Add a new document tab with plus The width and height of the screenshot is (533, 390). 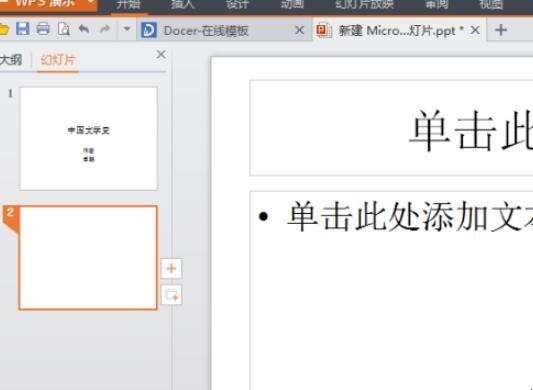click(x=501, y=30)
